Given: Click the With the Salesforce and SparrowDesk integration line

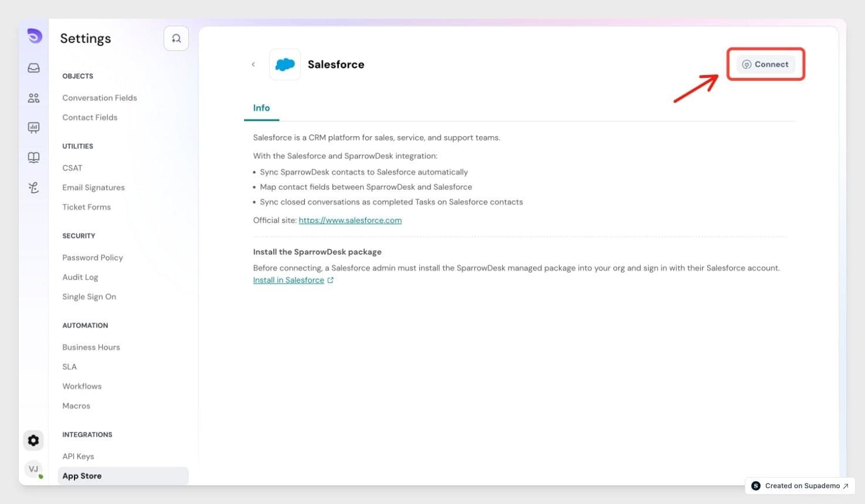Looking at the screenshot, I should click(x=345, y=156).
